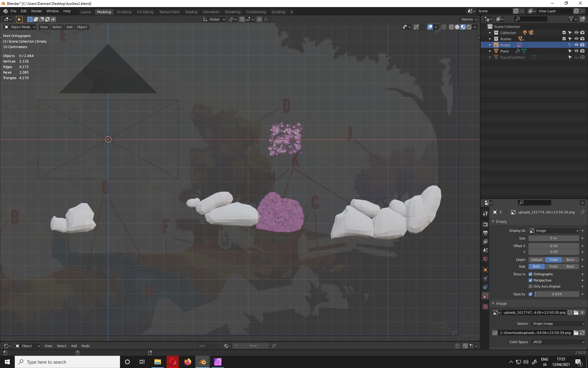The width and height of the screenshot is (588, 368).
Task: Open the Object Mode dropdown
Action: (x=20, y=27)
